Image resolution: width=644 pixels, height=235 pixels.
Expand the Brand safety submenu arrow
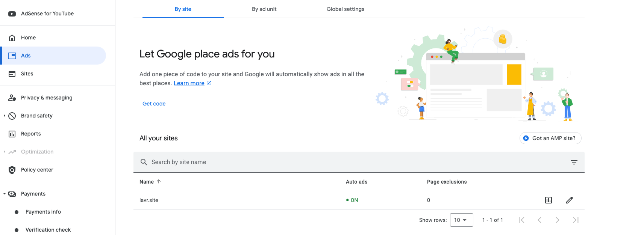[5, 116]
